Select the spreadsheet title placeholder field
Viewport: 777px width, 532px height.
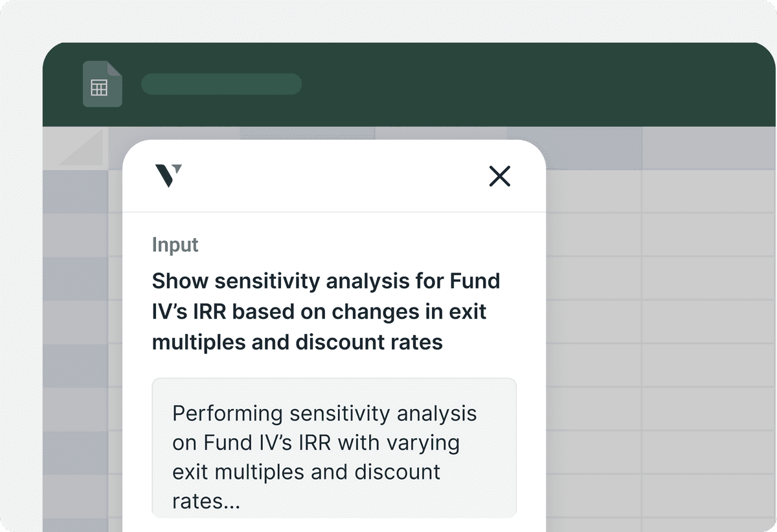pos(221,84)
